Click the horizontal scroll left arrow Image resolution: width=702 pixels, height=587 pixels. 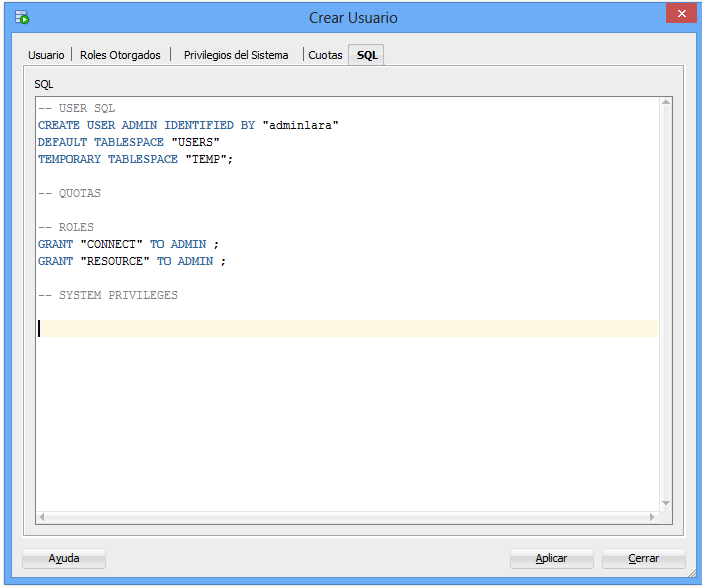pos(42,517)
